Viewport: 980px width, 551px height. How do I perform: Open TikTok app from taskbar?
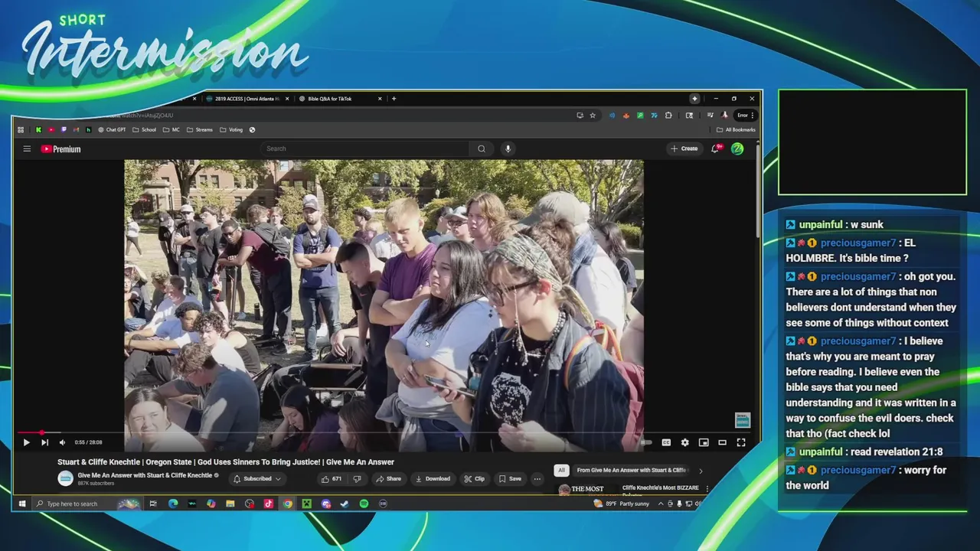click(x=269, y=504)
